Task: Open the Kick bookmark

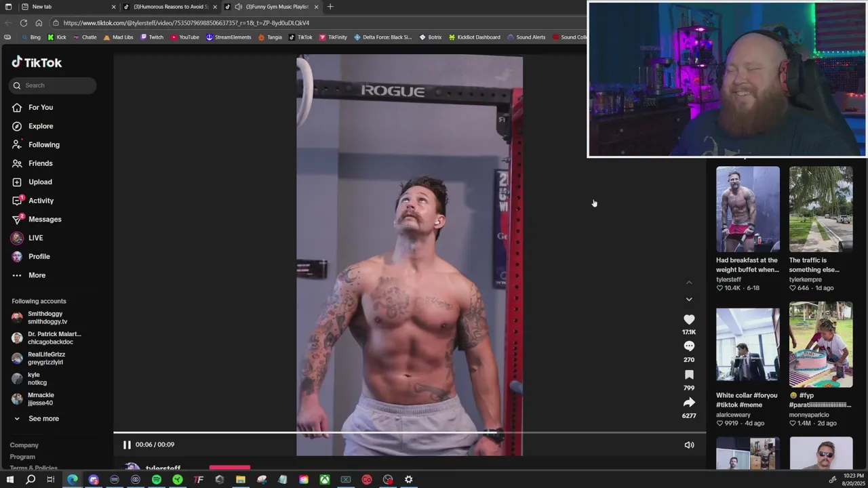Action: tap(57, 37)
